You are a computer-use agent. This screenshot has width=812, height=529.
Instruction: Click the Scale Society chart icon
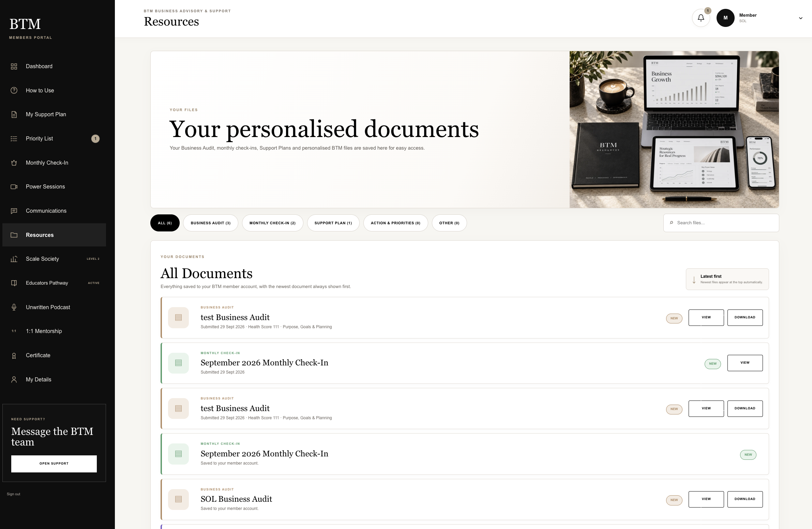[x=14, y=259]
